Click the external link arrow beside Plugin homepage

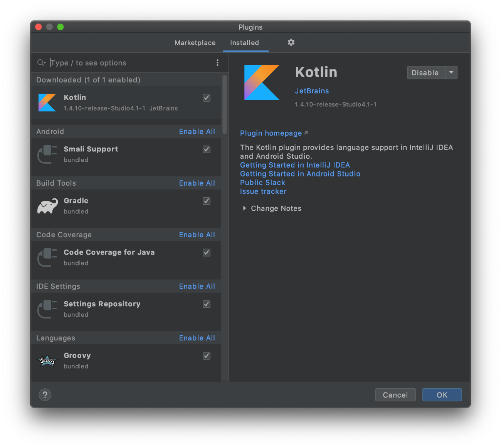[x=306, y=133]
